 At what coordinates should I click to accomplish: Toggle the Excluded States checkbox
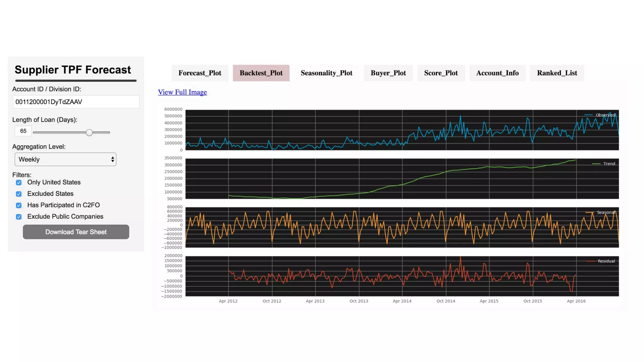19,194
